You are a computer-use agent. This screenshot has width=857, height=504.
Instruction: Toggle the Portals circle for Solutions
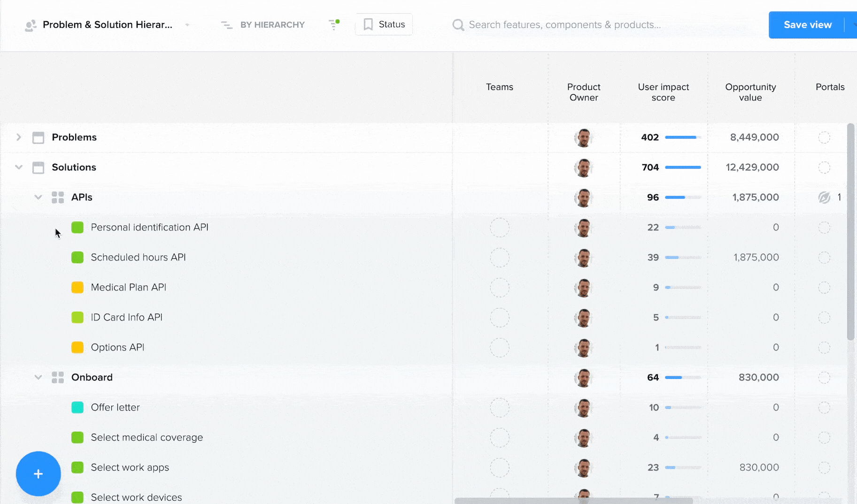tap(824, 168)
